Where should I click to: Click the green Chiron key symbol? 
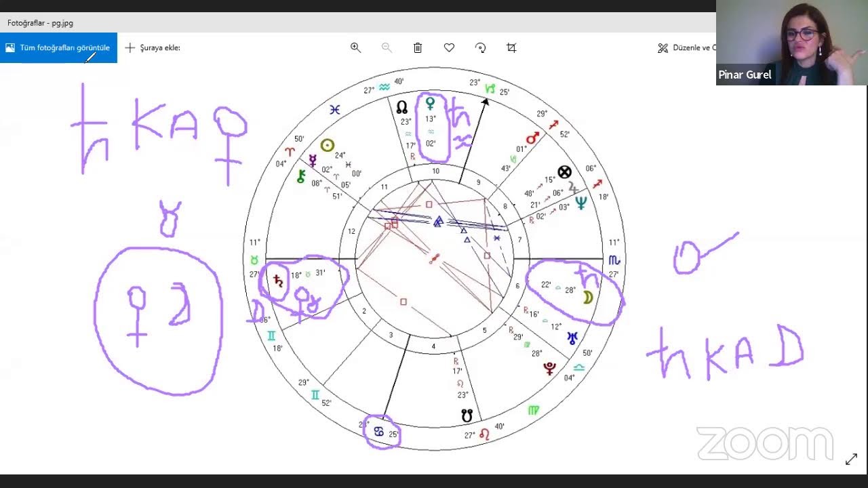(301, 177)
